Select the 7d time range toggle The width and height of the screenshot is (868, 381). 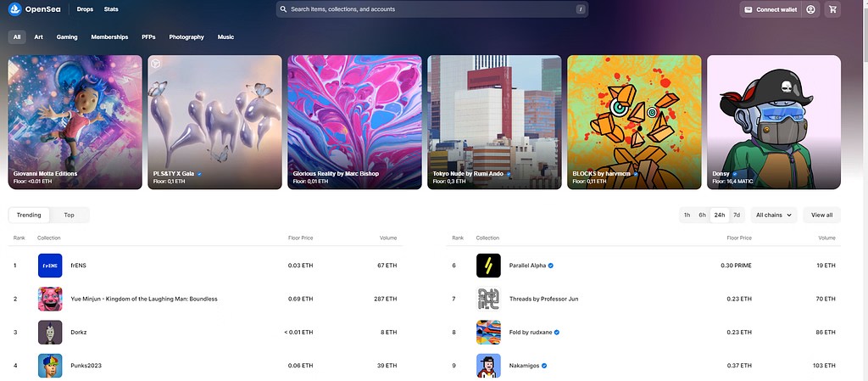point(737,215)
